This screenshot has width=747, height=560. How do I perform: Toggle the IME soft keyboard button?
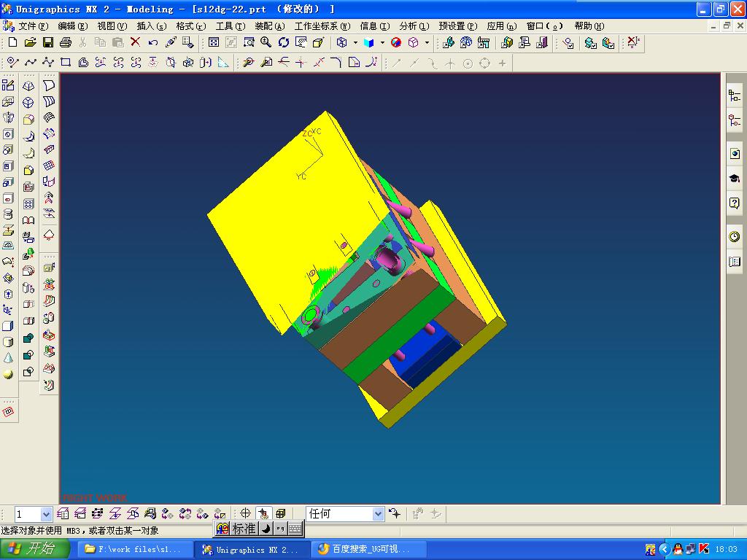[295, 529]
